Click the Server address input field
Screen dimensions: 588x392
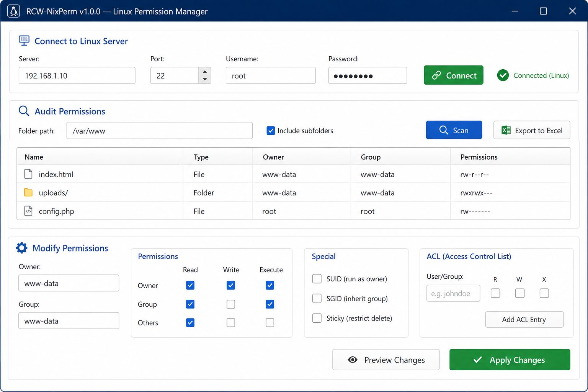coord(77,75)
